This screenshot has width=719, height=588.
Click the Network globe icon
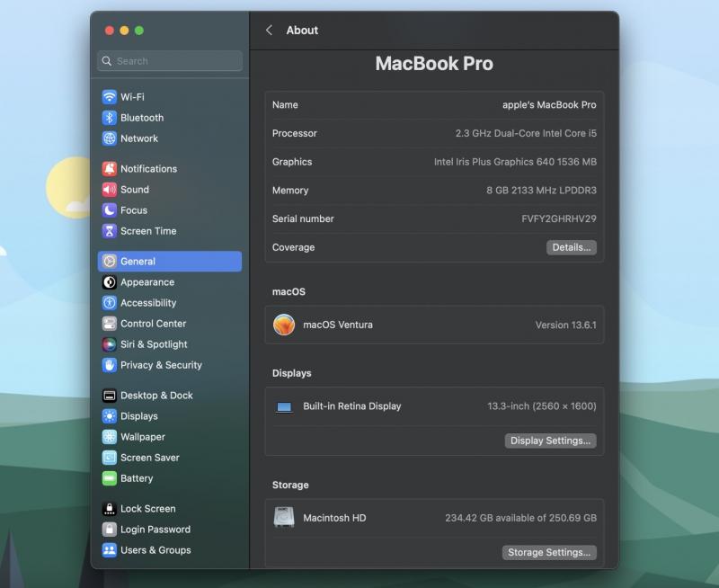click(x=109, y=138)
